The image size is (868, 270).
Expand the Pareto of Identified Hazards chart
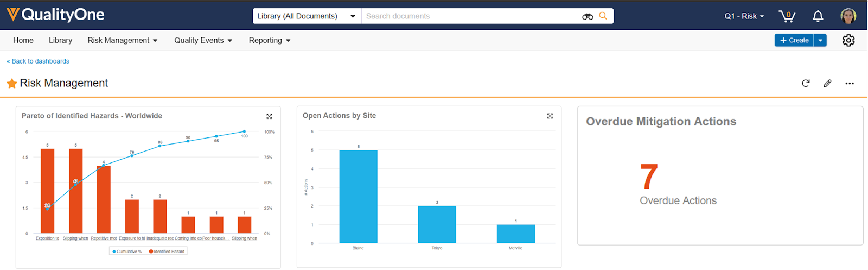tap(269, 116)
